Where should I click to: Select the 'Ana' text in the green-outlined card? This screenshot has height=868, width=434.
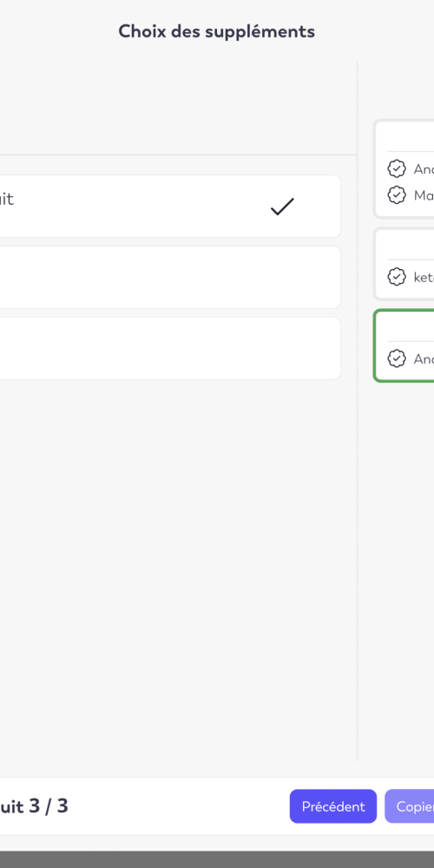tap(424, 359)
